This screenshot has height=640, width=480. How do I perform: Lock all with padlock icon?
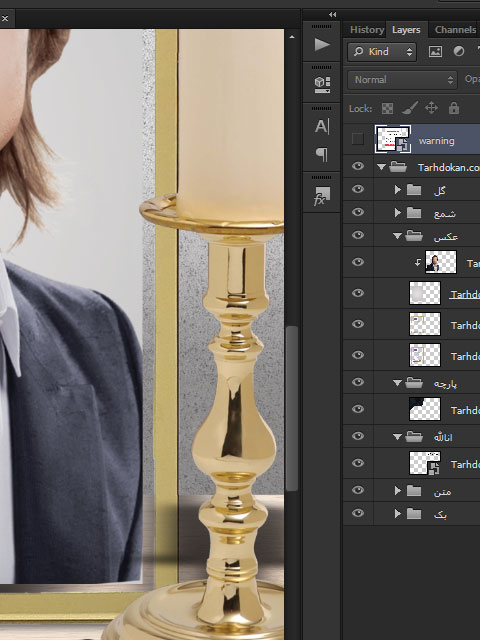453,109
